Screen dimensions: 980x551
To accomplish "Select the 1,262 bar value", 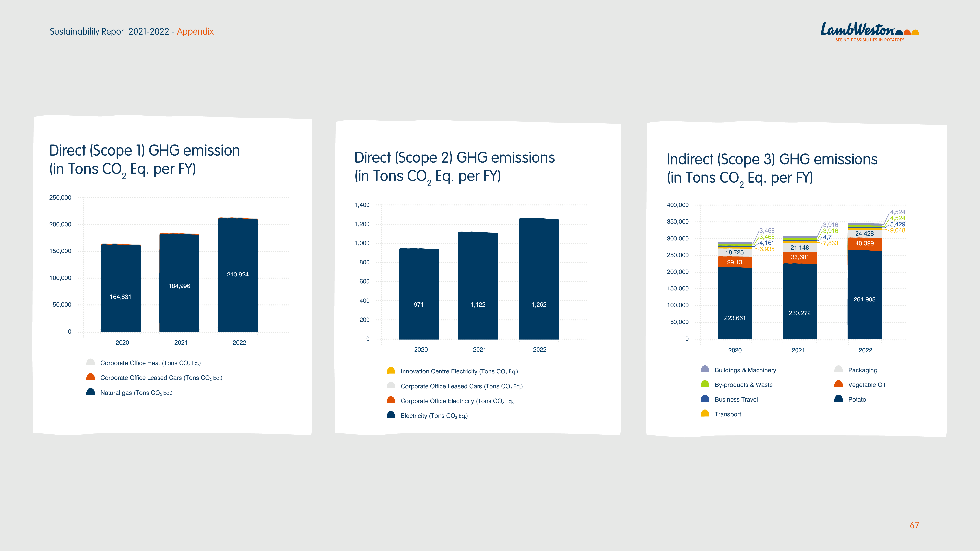I will [x=539, y=305].
